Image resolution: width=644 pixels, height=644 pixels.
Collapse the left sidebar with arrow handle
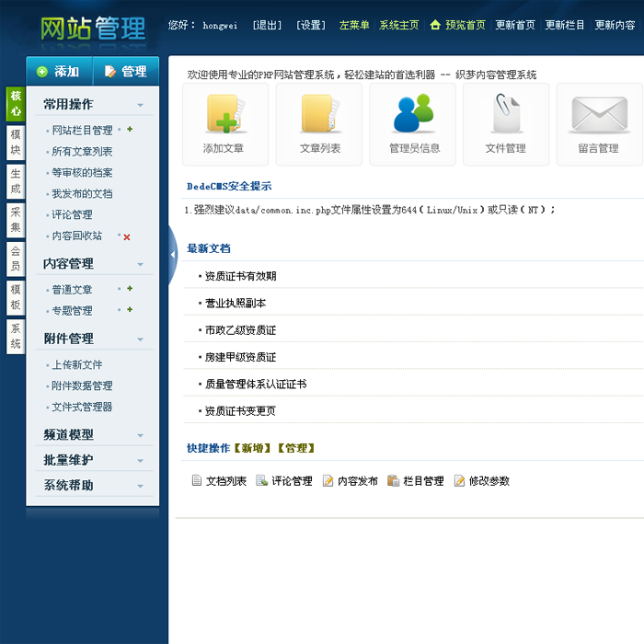173,255
